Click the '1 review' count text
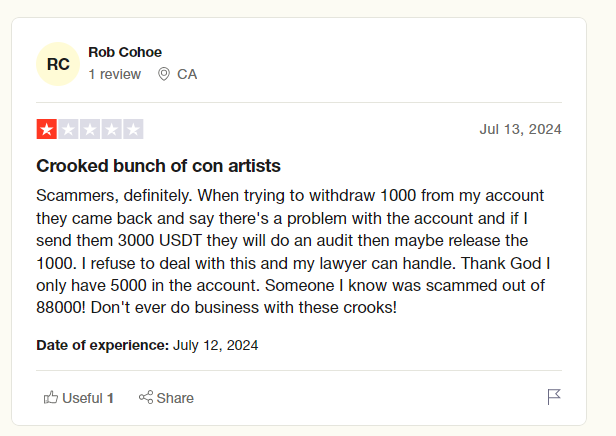 point(115,74)
